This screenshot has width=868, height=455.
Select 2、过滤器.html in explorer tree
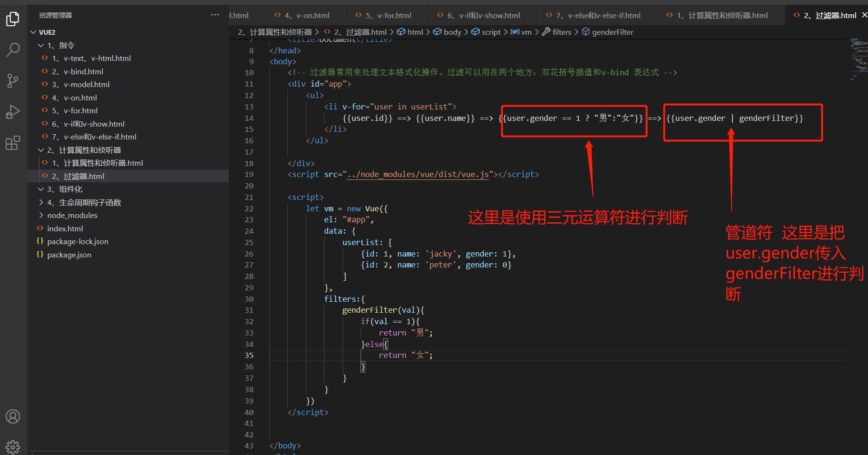(127, 176)
